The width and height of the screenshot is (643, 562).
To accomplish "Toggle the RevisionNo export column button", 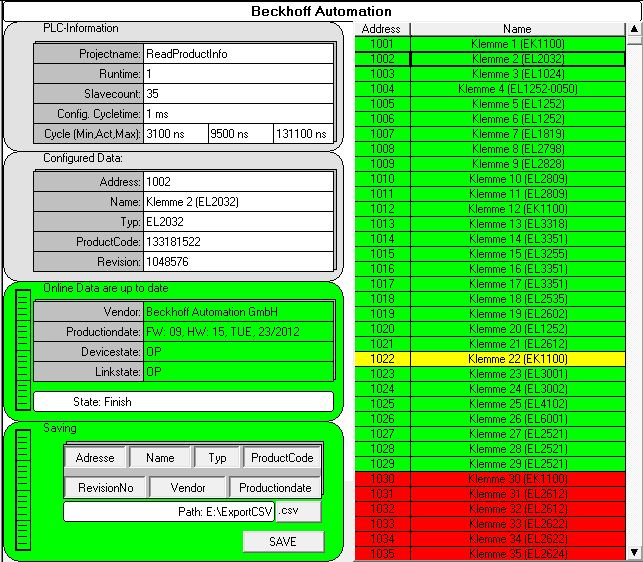I will tap(105, 487).
